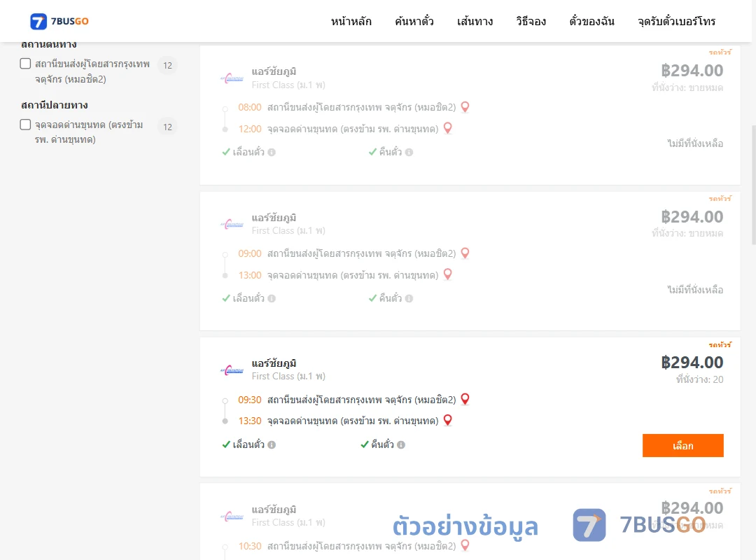756x560 pixels.
Task: Open the หน้าหลัก menu item
Action: pyautogui.click(x=351, y=21)
